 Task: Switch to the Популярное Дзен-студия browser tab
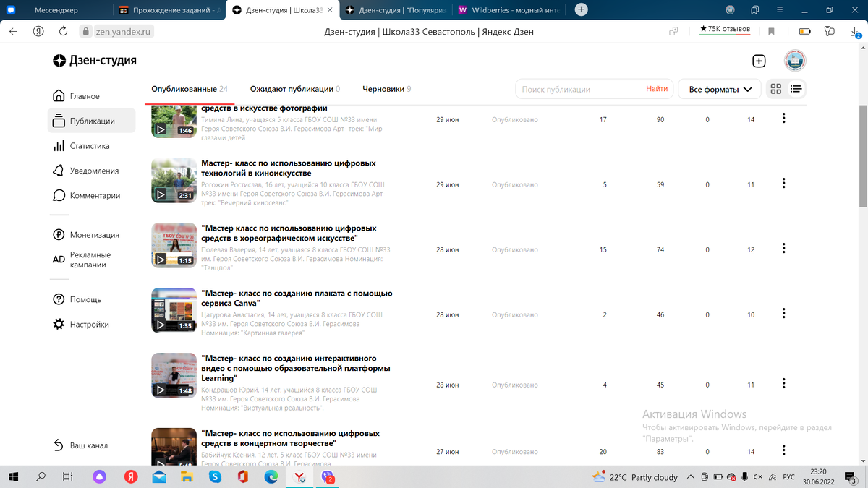point(396,10)
